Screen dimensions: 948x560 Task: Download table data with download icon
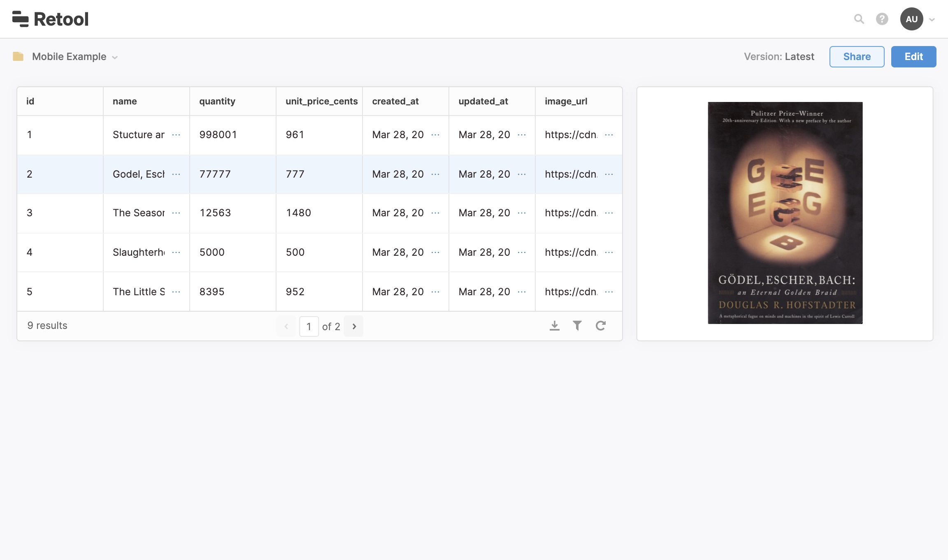(554, 326)
